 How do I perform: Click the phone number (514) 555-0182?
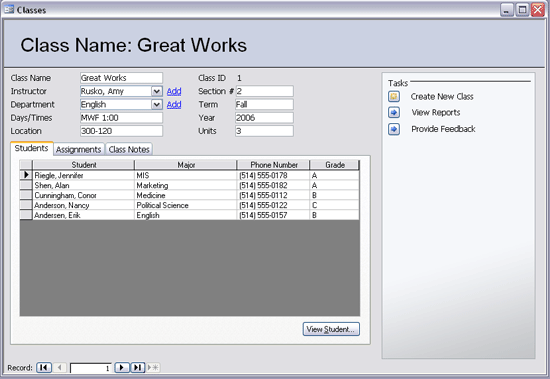coord(274,185)
